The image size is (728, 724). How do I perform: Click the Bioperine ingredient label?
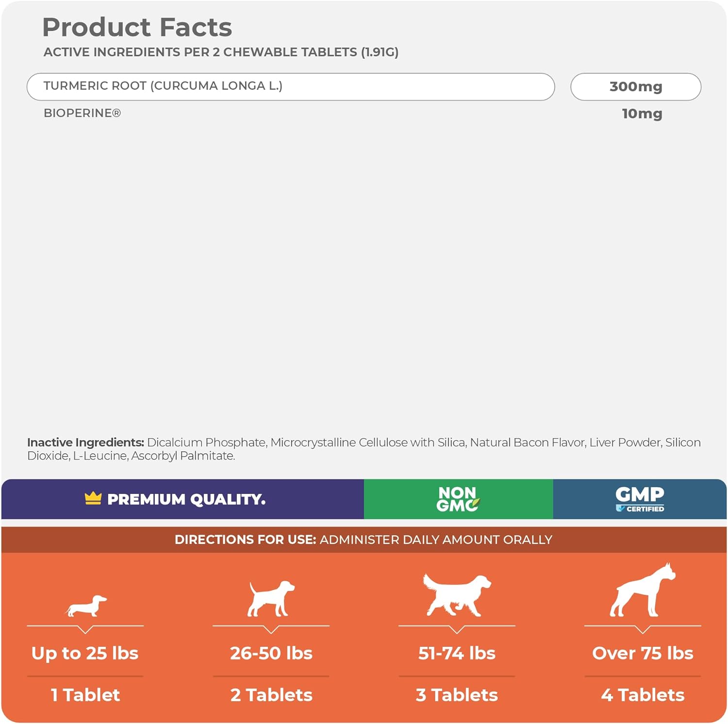tap(82, 114)
